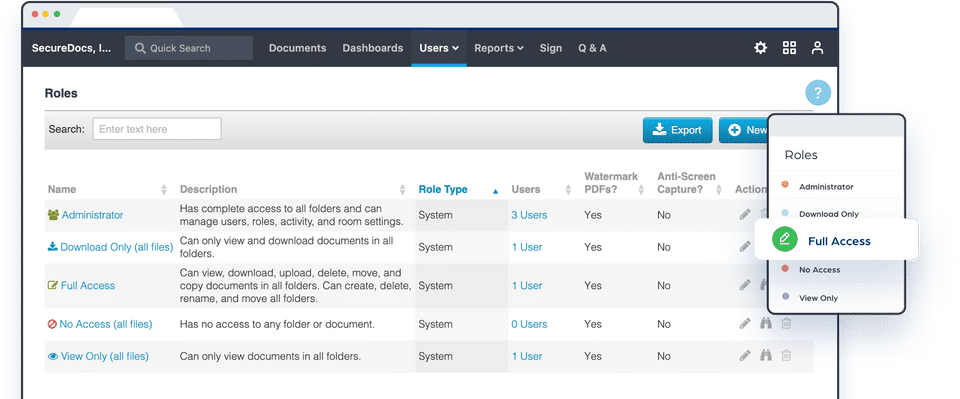
Task: Open the View Only (all files) link
Action: tap(105, 356)
